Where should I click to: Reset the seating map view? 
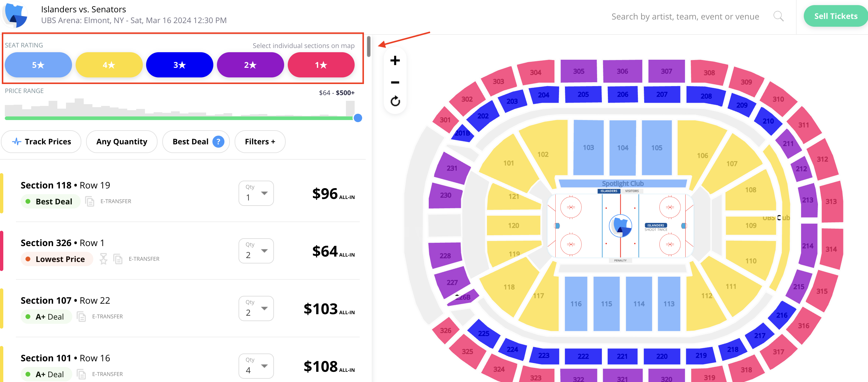tap(395, 101)
